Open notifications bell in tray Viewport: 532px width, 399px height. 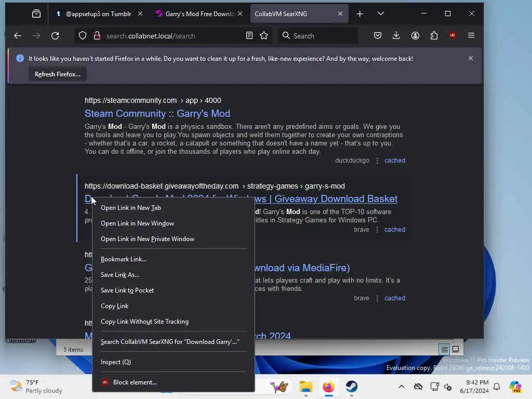click(497, 387)
